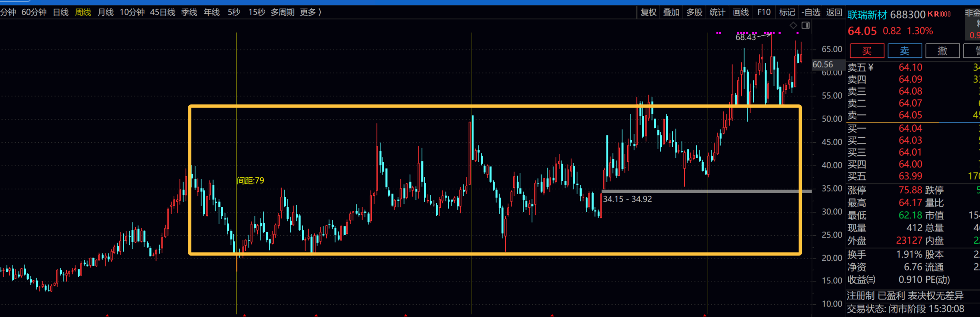Click the blue 卖 (sell) button
The image size is (980, 317).
904,51
